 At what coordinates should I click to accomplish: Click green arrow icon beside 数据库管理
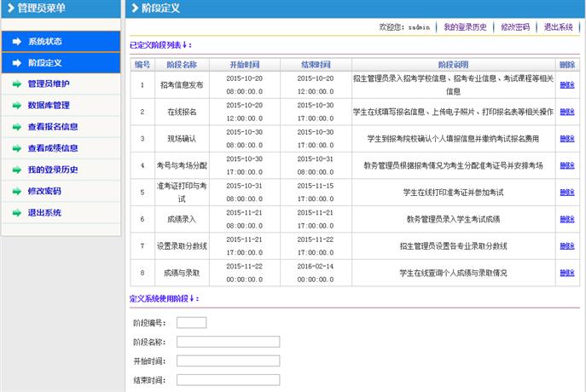17,106
